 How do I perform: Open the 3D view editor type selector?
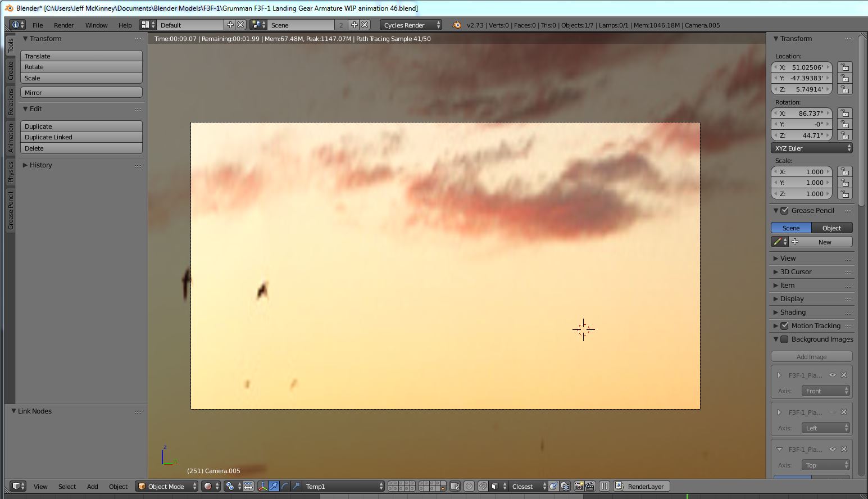tap(19, 487)
